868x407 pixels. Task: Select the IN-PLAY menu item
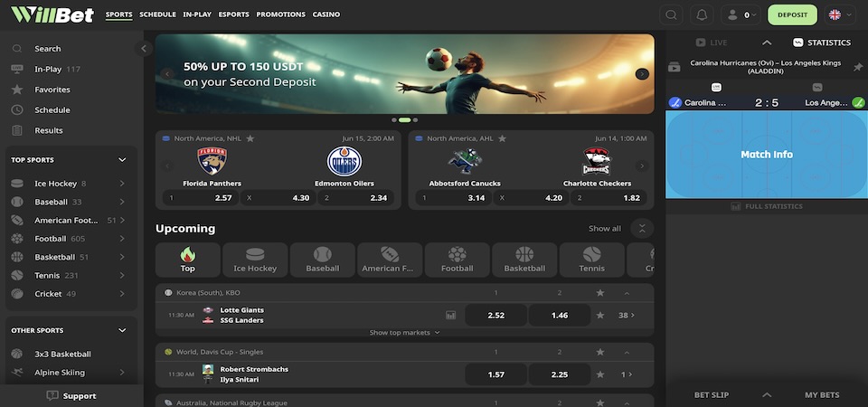pyautogui.click(x=197, y=14)
